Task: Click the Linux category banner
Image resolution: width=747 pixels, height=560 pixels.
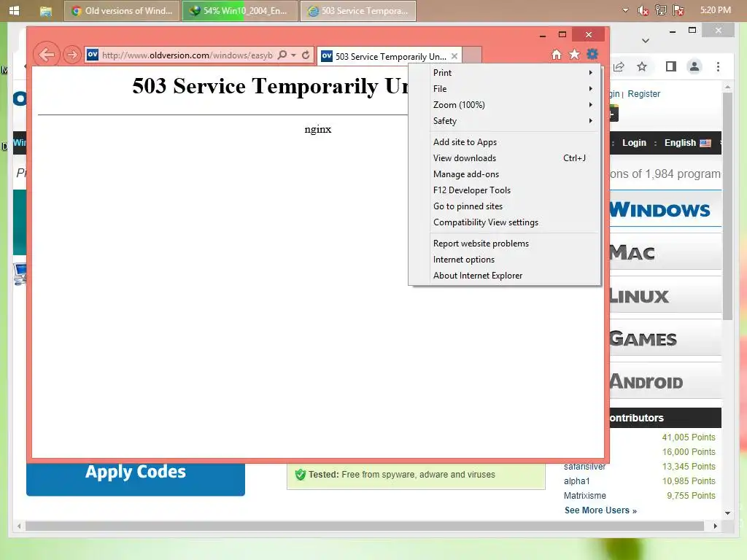Action: click(665, 295)
